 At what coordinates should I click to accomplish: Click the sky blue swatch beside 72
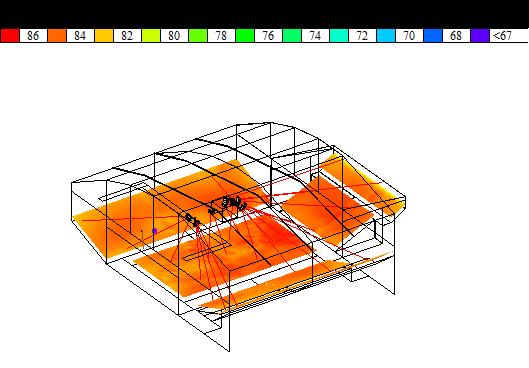[386, 36]
